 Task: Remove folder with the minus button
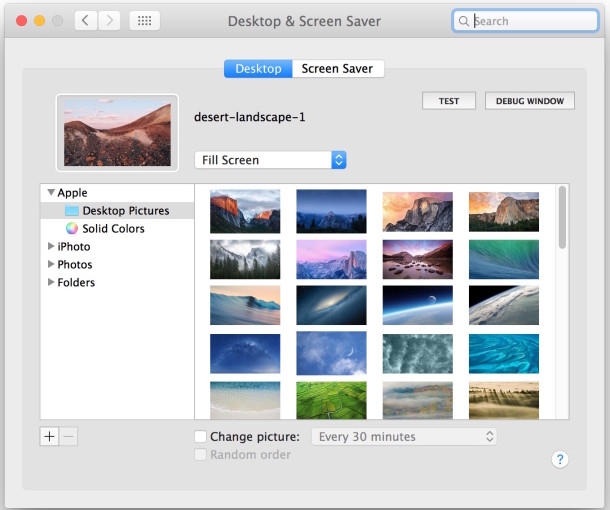[x=68, y=436]
